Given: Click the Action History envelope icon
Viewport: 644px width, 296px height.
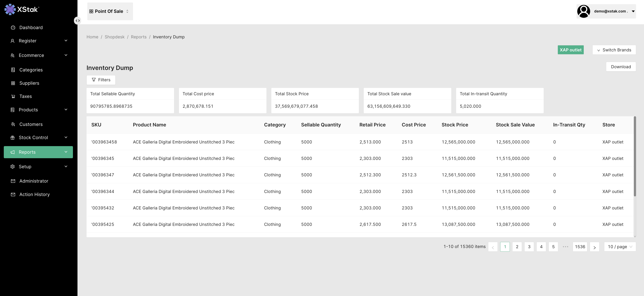Looking at the screenshot, I should tap(13, 194).
